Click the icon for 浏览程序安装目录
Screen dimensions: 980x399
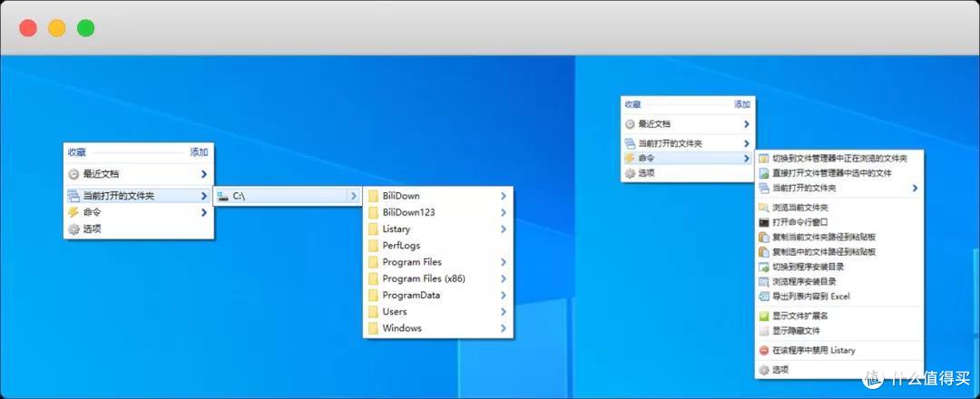coord(764,282)
